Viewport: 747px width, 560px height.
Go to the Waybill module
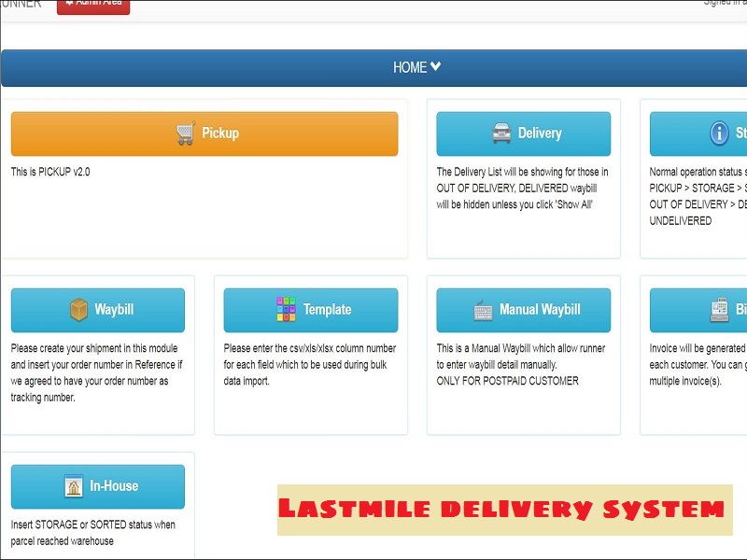[x=98, y=310]
